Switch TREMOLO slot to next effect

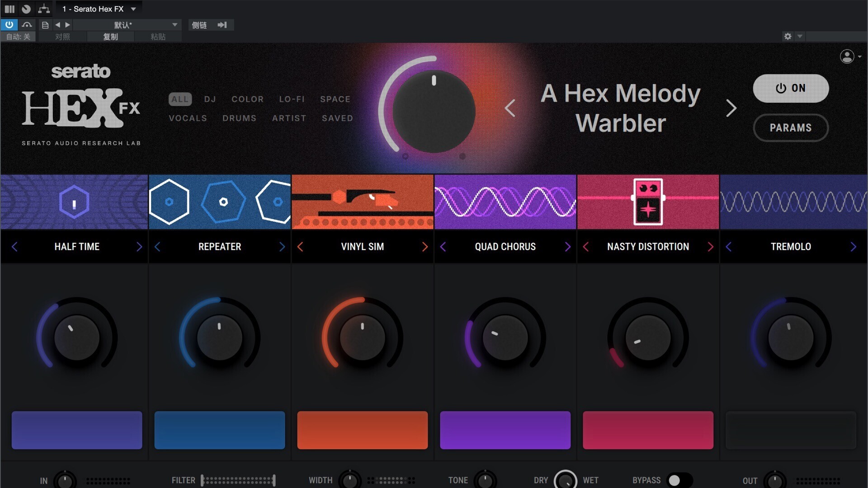[853, 247]
